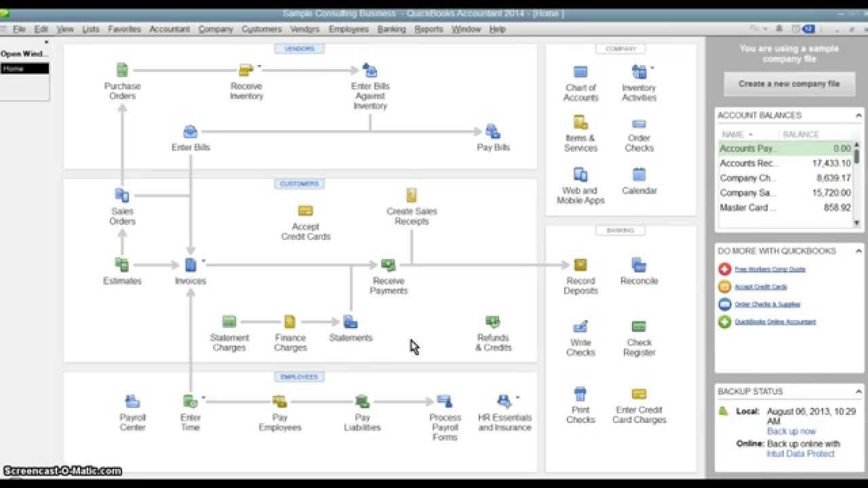The image size is (868, 488).
Task: Click QuickBooks Online Accountant link
Action: pyautogui.click(x=775, y=322)
